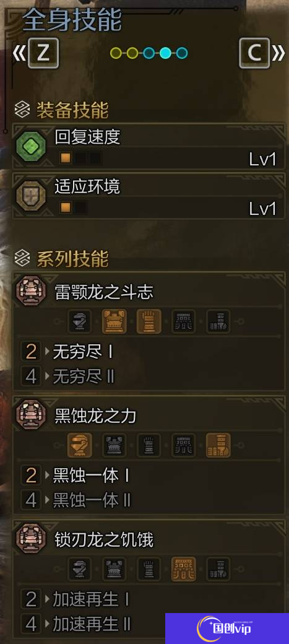289x644 pixels.
Task: Select the first yellow page indicator dot
Action: click(x=116, y=53)
